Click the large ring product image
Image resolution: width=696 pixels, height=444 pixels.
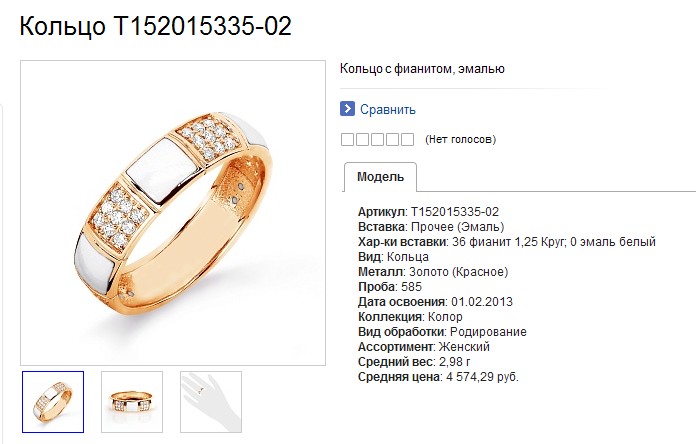pos(173,213)
